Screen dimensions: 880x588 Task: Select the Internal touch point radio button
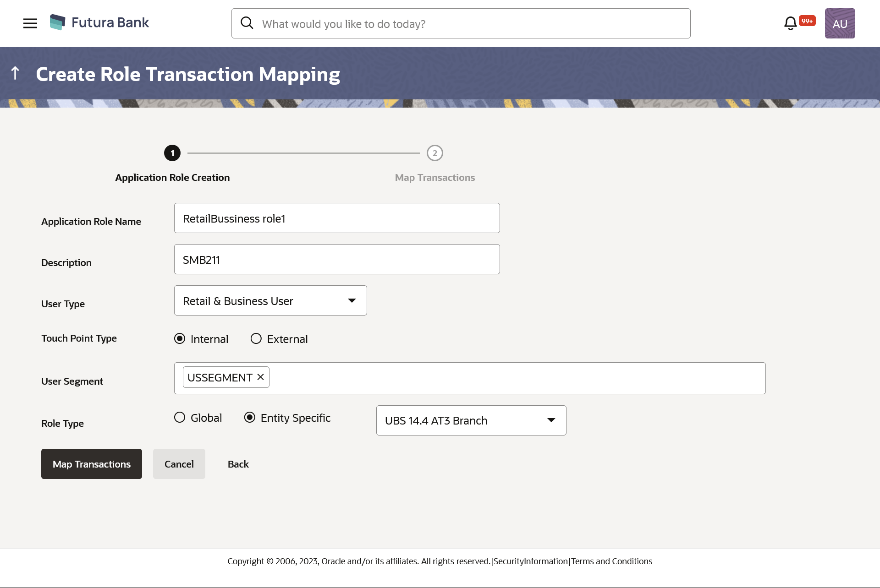pos(180,338)
